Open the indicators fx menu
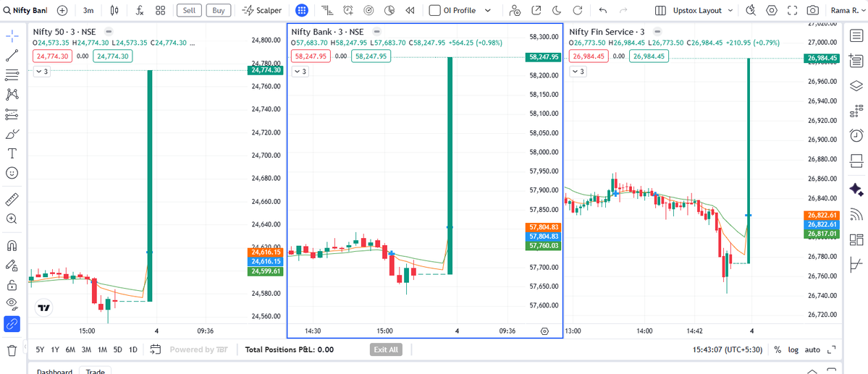 tap(140, 10)
